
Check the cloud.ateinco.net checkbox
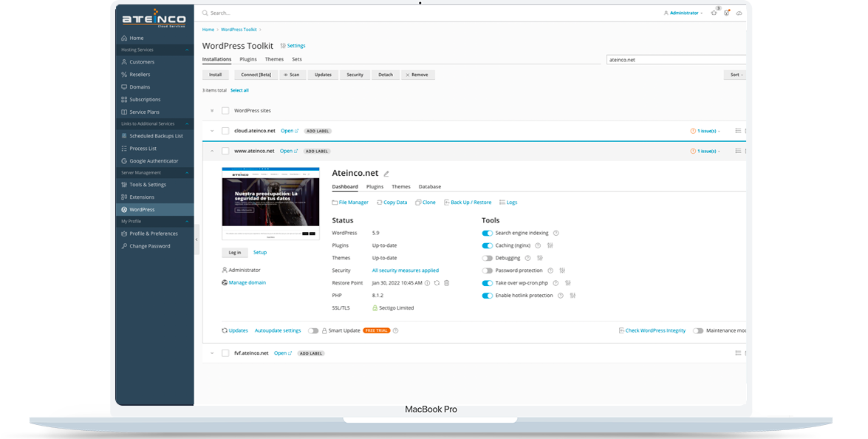coord(225,131)
